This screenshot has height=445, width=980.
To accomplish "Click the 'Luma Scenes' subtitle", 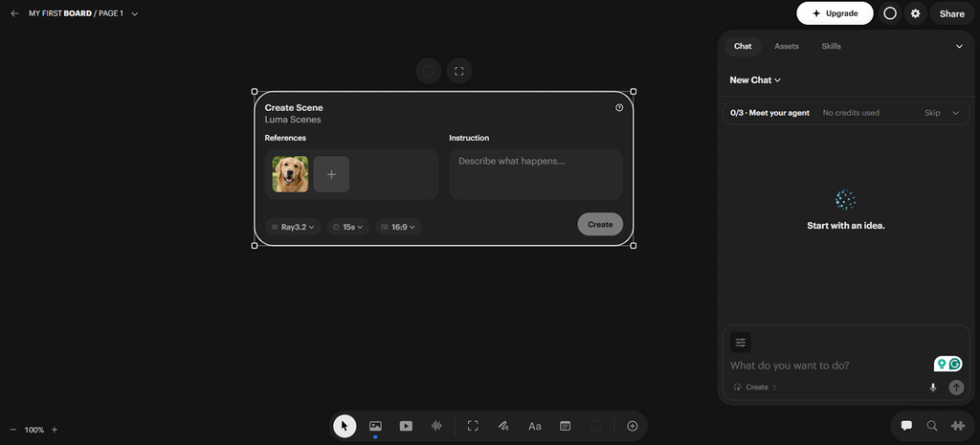I will [x=293, y=120].
